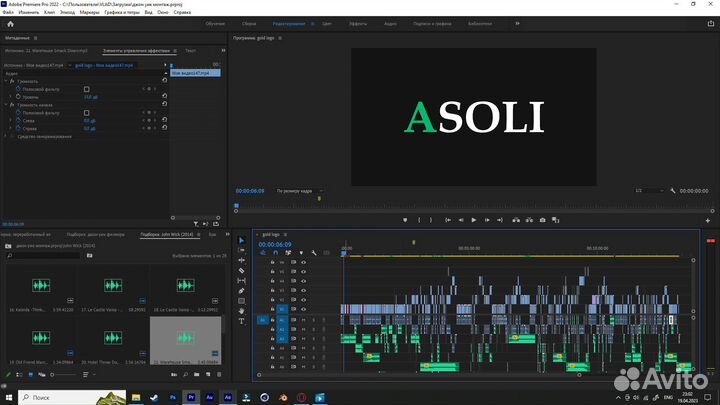Toggle the top video track eye visibility
Screen dimensions: 720x405
pos(303,262)
